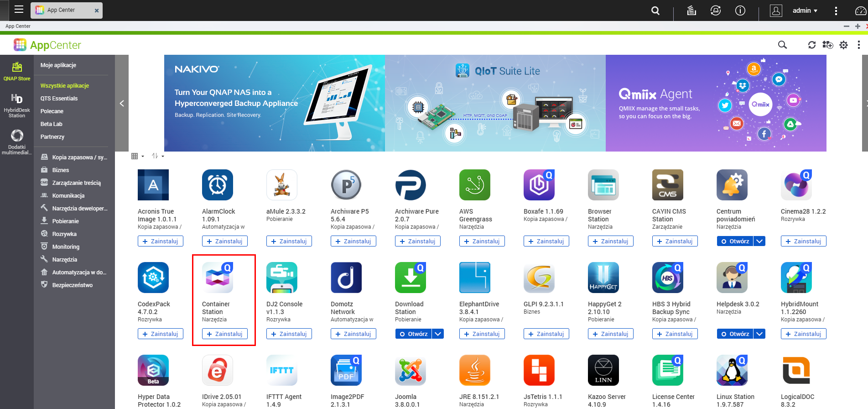Open Dodatki multimedialne sidebar icon

click(17, 142)
